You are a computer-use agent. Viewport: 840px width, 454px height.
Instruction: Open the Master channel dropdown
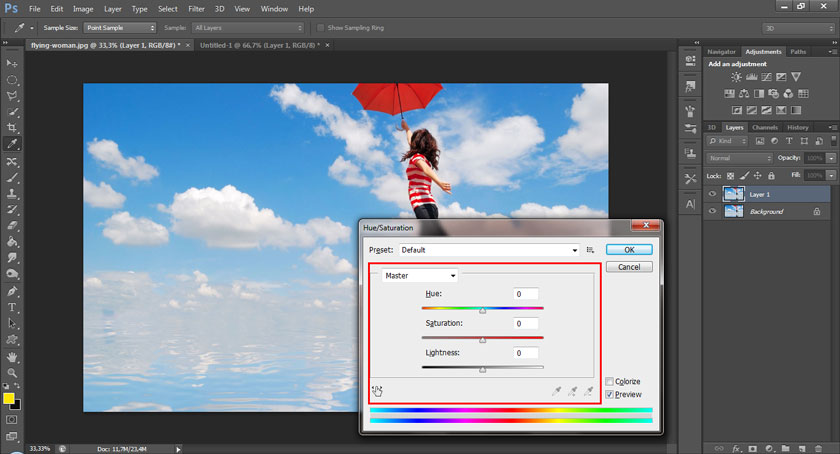(x=419, y=276)
